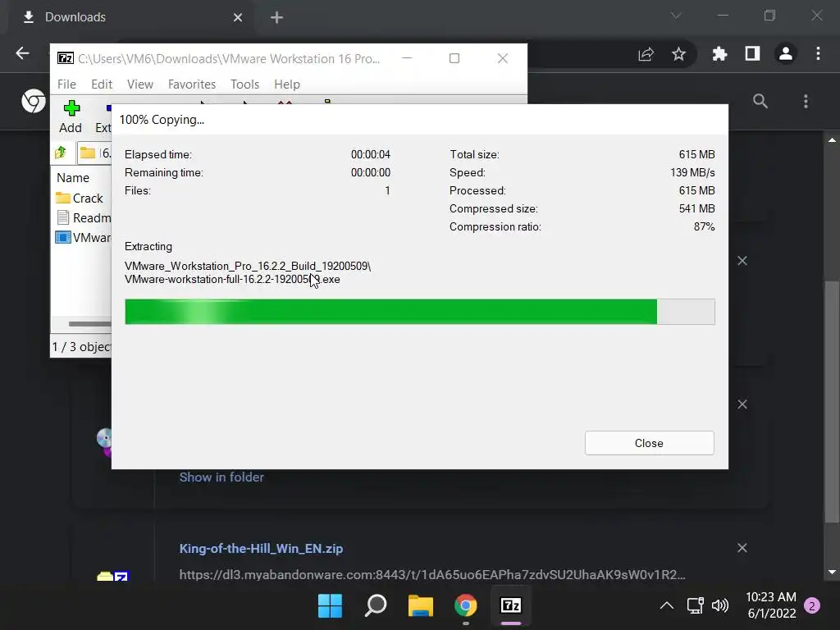Screen dimensions: 840x630
Task: Open the File menu in 7-Zip
Action: (x=66, y=84)
